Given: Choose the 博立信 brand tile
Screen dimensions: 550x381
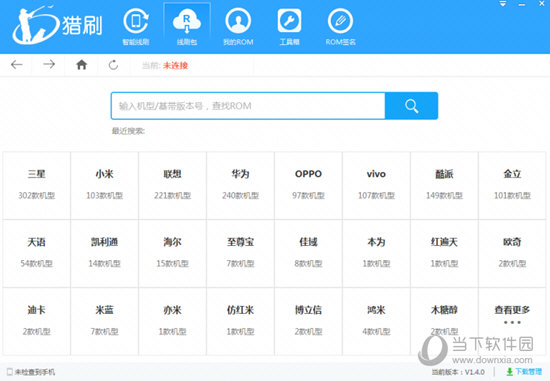Looking at the screenshot, I should coord(308,321).
